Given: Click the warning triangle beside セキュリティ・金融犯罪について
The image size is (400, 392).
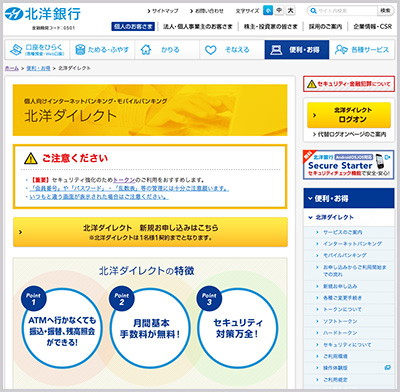Looking at the screenshot, I should tap(312, 84).
